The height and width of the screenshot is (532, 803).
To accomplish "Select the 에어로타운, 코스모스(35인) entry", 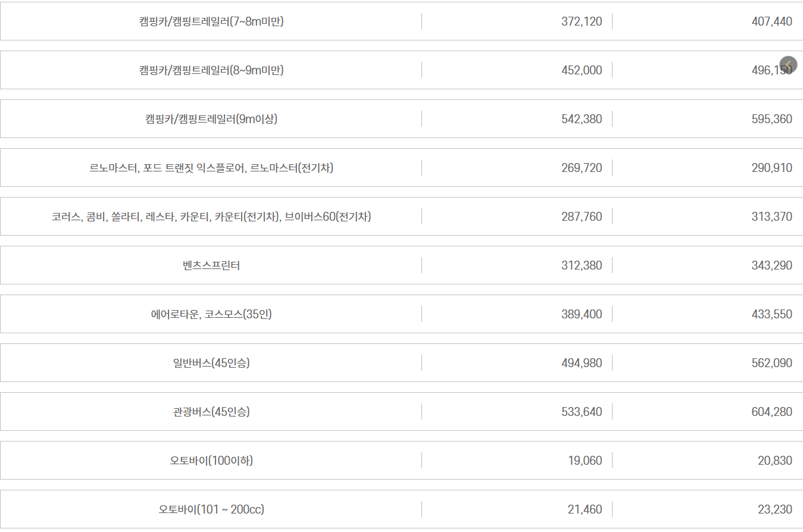I will click(211, 314).
